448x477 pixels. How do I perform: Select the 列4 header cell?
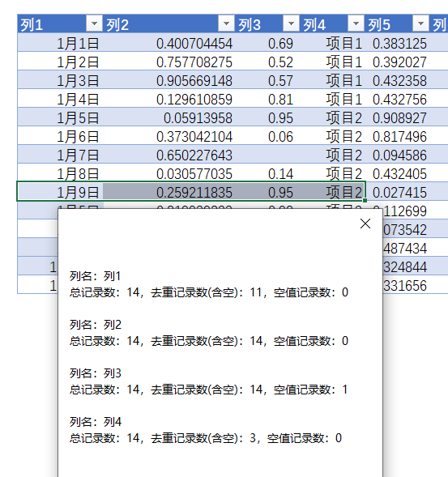point(332,23)
